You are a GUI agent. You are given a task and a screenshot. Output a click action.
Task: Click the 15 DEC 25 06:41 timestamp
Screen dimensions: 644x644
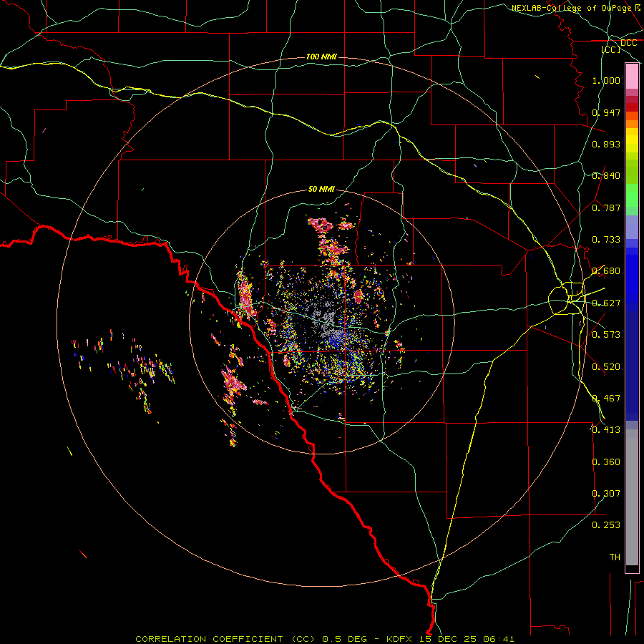[x=467, y=639]
